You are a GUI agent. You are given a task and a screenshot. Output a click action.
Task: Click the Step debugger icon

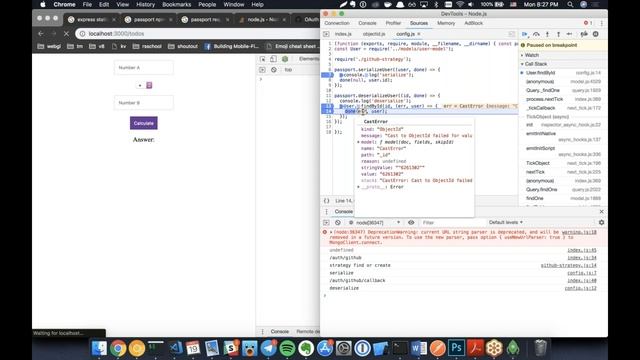tap(570, 34)
